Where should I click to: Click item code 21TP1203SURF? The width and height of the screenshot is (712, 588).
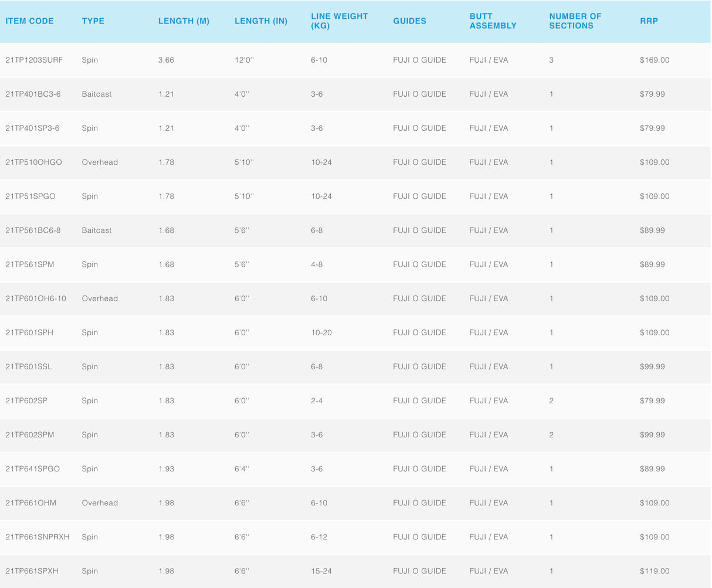34,60
